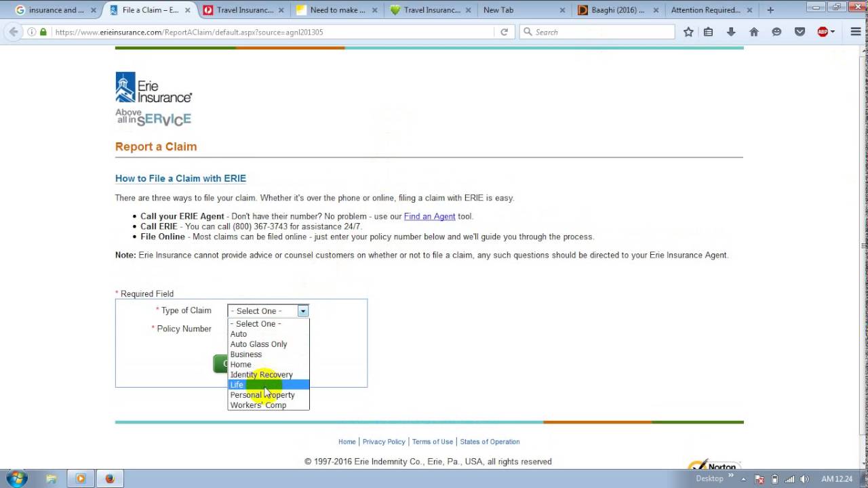This screenshot has height=488, width=868.
Task: Select Business claim type
Action: pos(269,354)
